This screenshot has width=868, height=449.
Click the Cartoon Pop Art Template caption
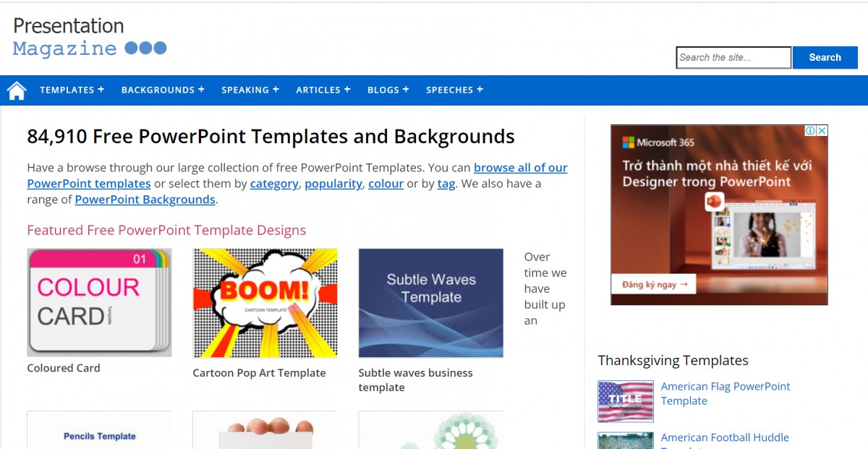(259, 373)
